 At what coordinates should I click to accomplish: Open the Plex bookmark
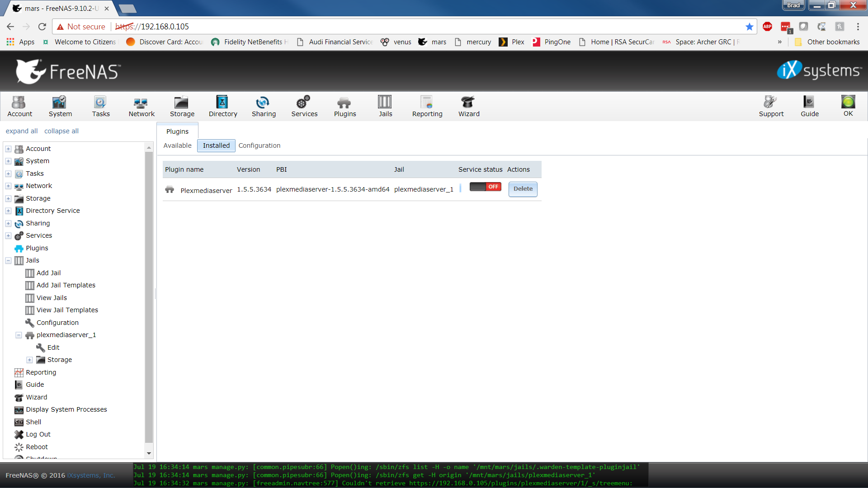coord(511,42)
